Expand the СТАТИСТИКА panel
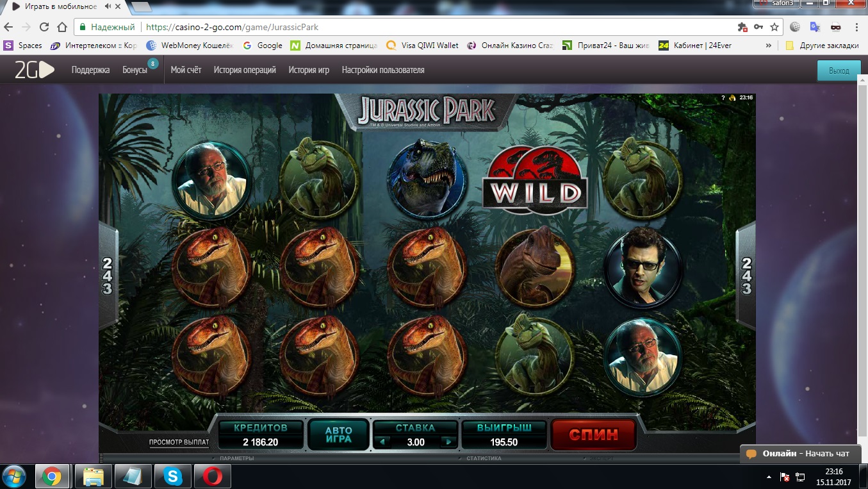This screenshot has width=868, height=489. [484, 458]
